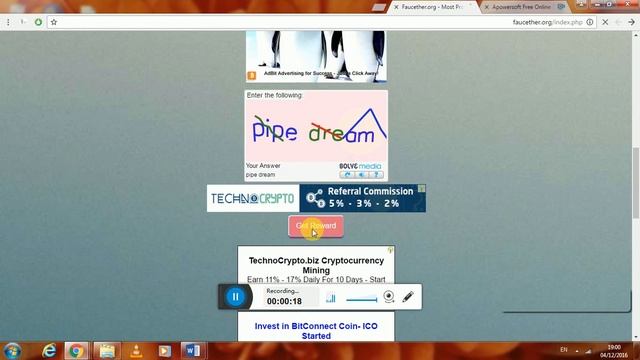View site information icon in address bar
This screenshot has width=640, height=360.
(x=590, y=22)
